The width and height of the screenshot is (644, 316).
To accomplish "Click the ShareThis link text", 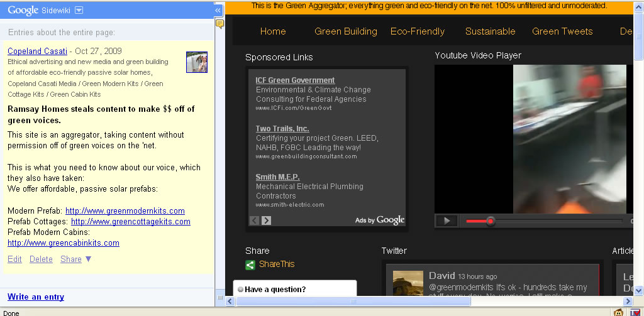I will pyautogui.click(x=277, y=264).
